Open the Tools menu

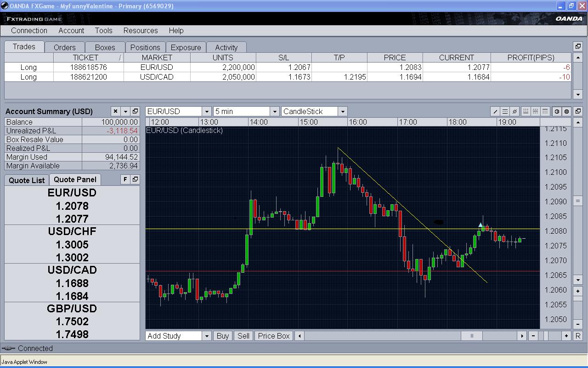coord(103,30)
